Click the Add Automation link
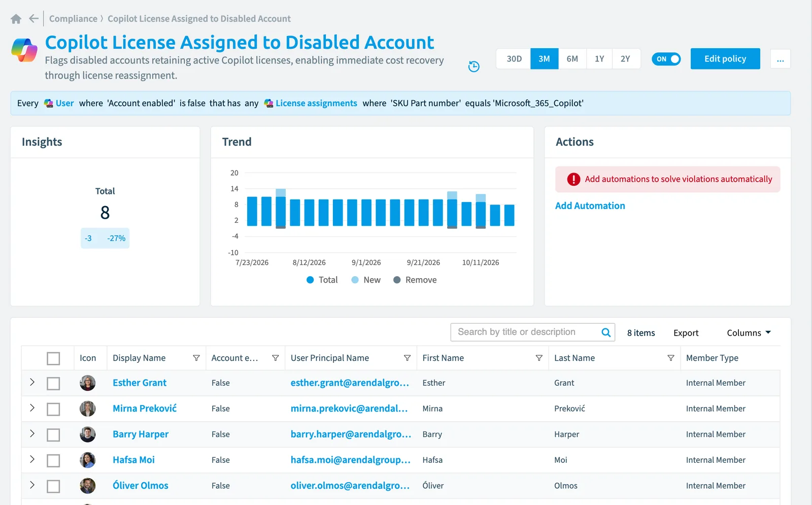812x505 pixels. pyautogui.click(x=590, y=206)
